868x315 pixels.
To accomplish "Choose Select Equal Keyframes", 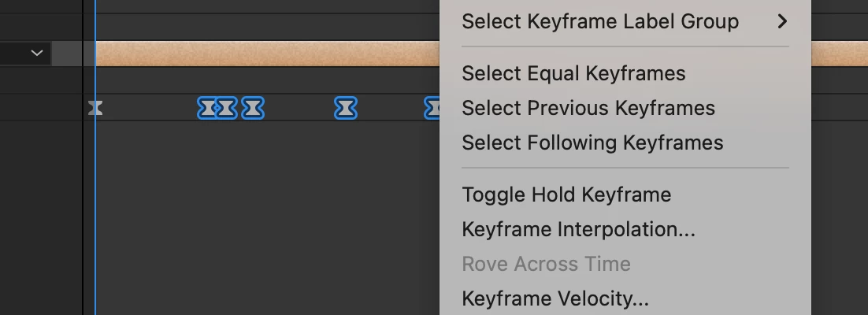I will click(x=573, y=73).
